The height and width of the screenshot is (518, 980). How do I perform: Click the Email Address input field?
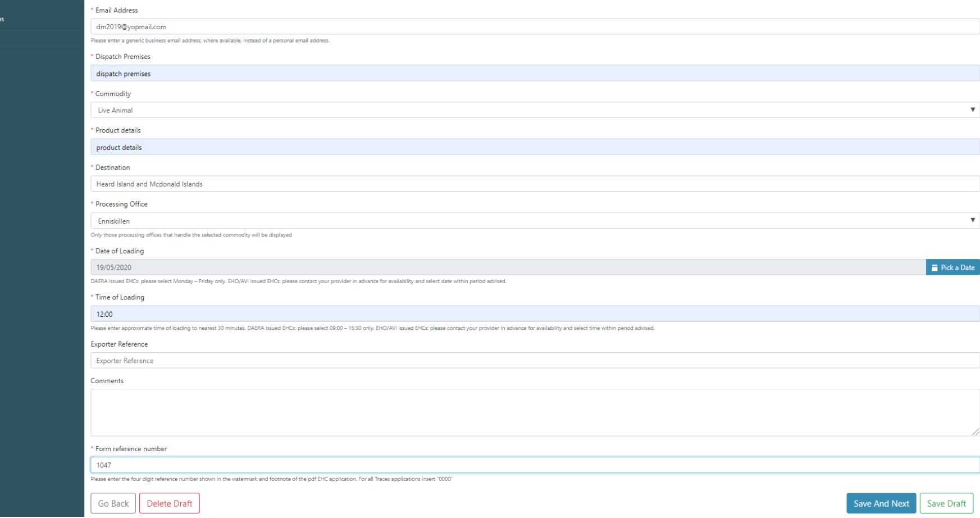click(535, 26)
